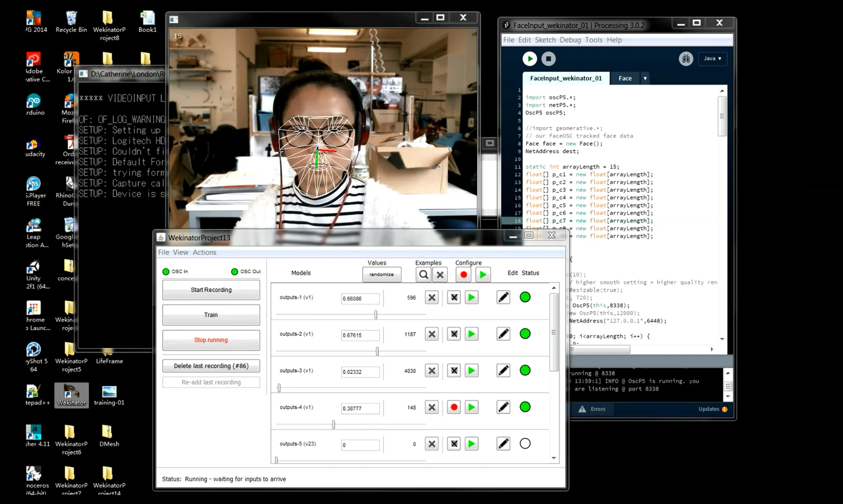Toggle record enable for outputs-2
Viewport: 843px width, 504px height.
point(454,334)
